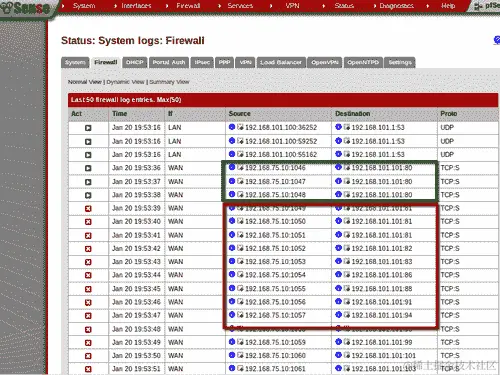Click blue info icon beside source 192.168.75.10:1050

(232, 221)
